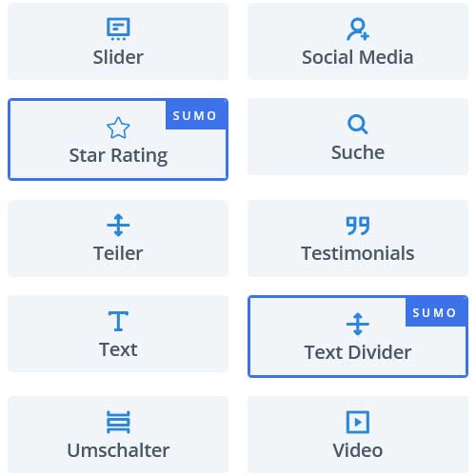
Task: Click the star icon in Star Rating
Action: point(118,128)
